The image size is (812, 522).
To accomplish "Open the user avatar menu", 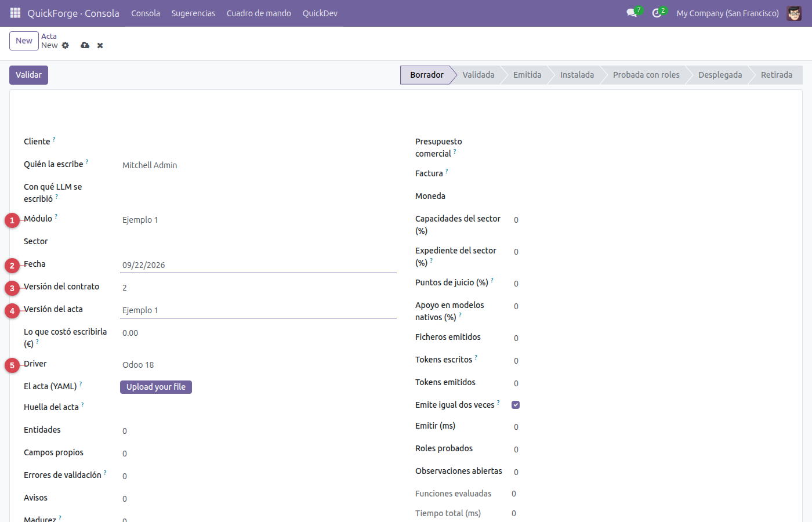I will click(x=794, y=13).
